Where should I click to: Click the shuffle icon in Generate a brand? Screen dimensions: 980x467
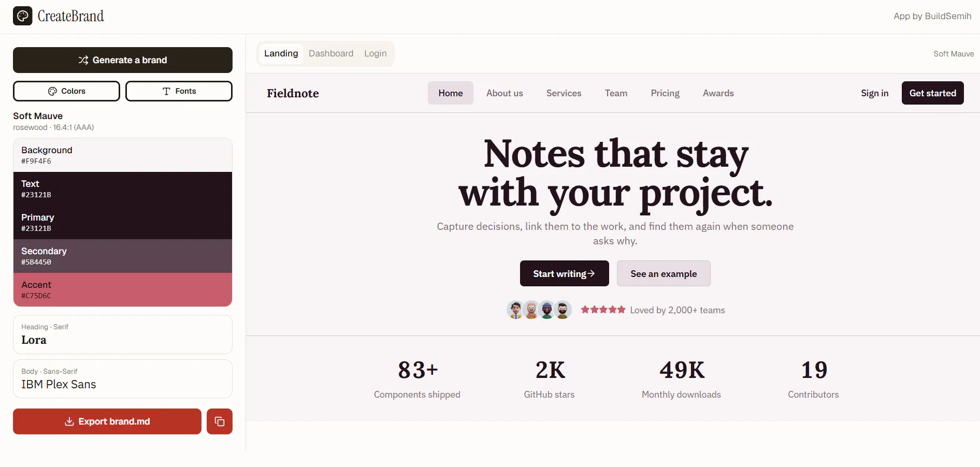click(x=83, y=60)
